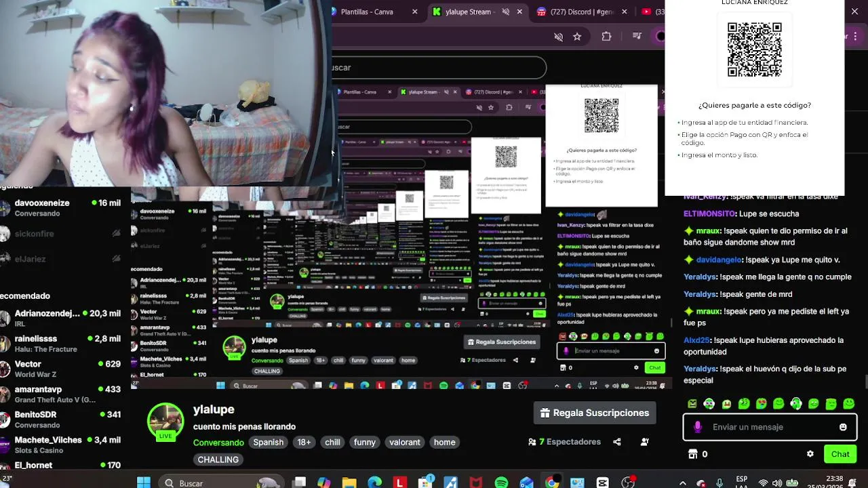Open Windows Start menu

click(x=144, y=483)
